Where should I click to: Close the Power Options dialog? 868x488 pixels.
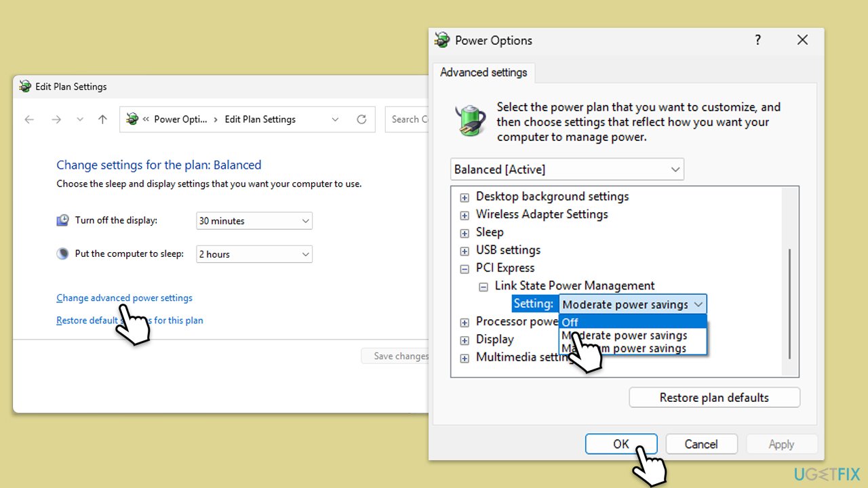802,41
